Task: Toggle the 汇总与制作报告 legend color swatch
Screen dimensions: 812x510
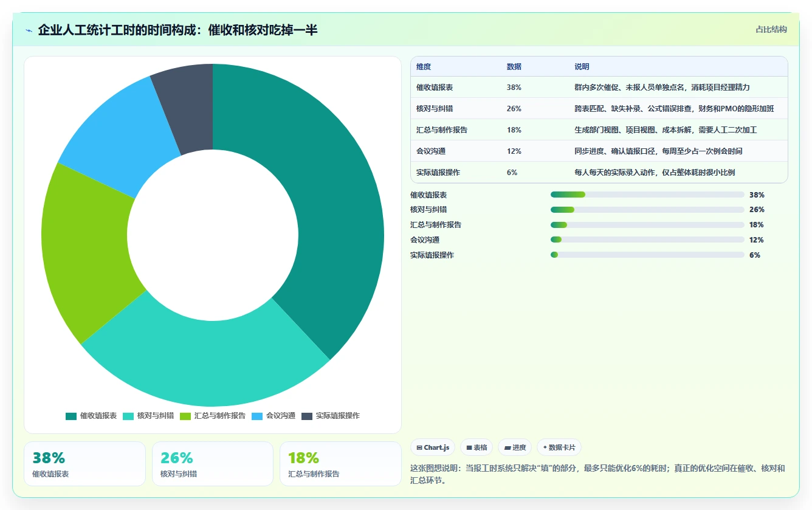Action: (185, 416)
